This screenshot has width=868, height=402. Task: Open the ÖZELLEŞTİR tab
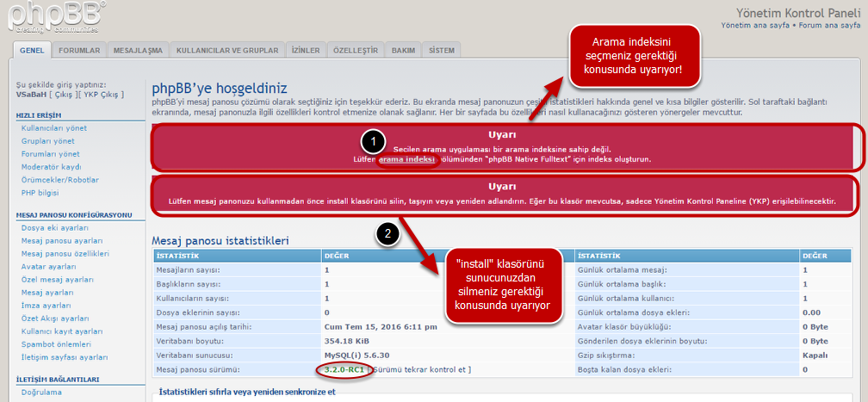click(x=356, y=51)
